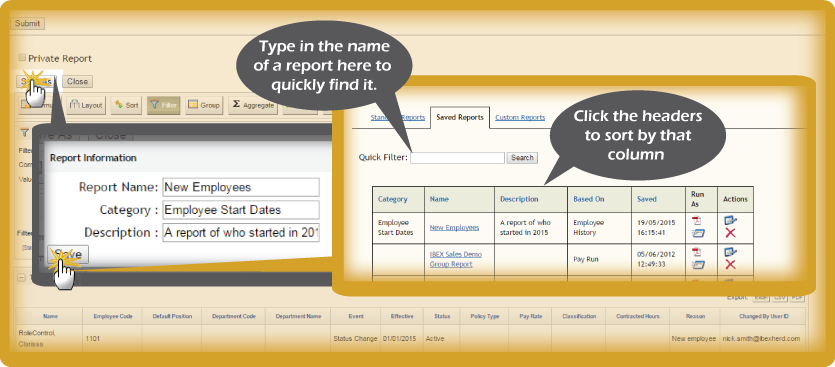Edit the New Employees saved report
The height and width of the screenshot is (367, 835).
(x=731, y=220)
